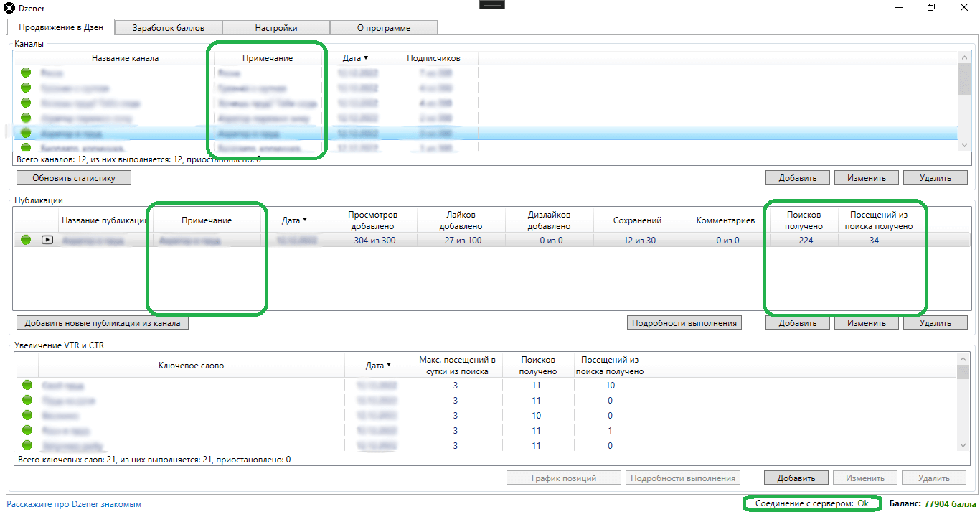Click the 224 searches cell in publications
This screenshot has width=980, height=512.
[806, 241]
